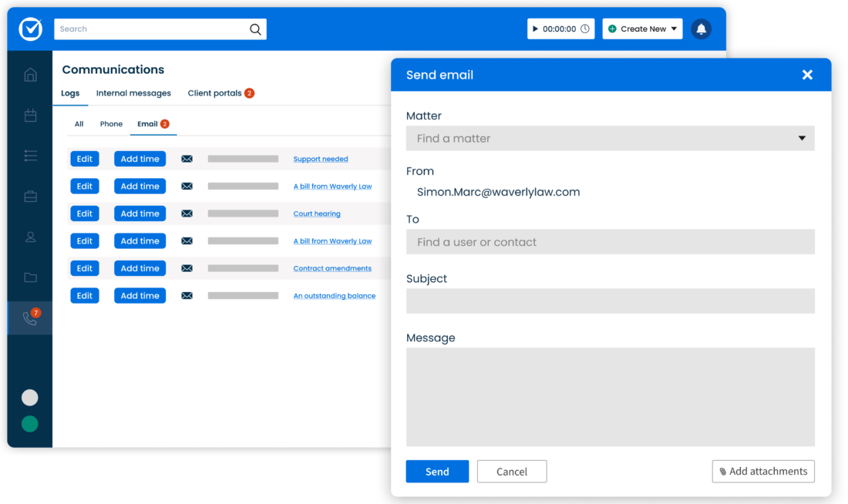Viewport: 848px width, 504px height.
Task: Click the notification bell icon
Action: pyautogui.click(x=701, y=29)
